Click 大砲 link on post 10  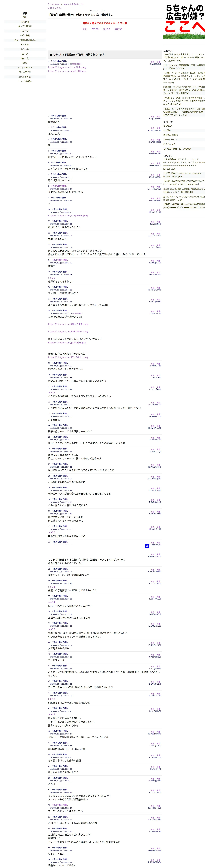coord(159,210)
